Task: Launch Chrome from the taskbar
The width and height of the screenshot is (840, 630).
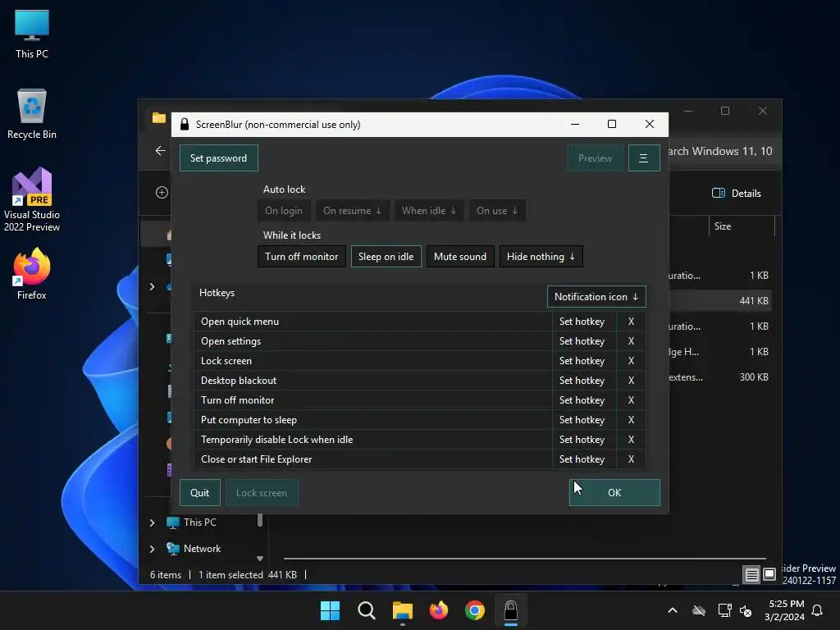Action: point(475,610)
